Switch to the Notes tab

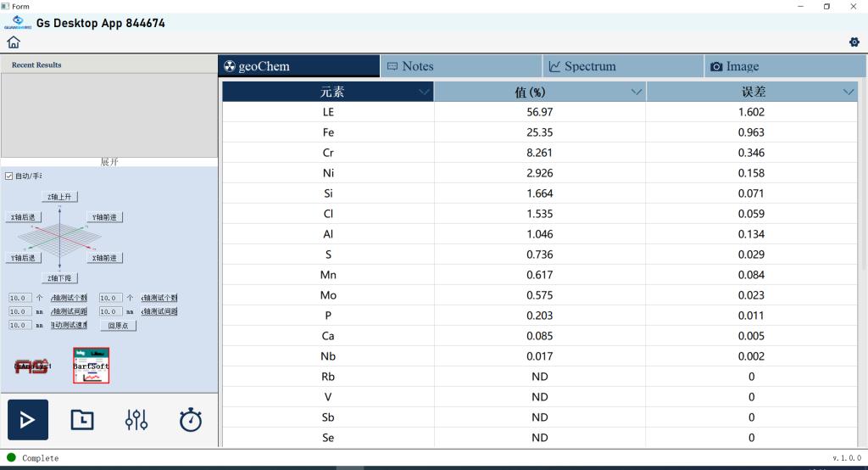tap(460, 66)
